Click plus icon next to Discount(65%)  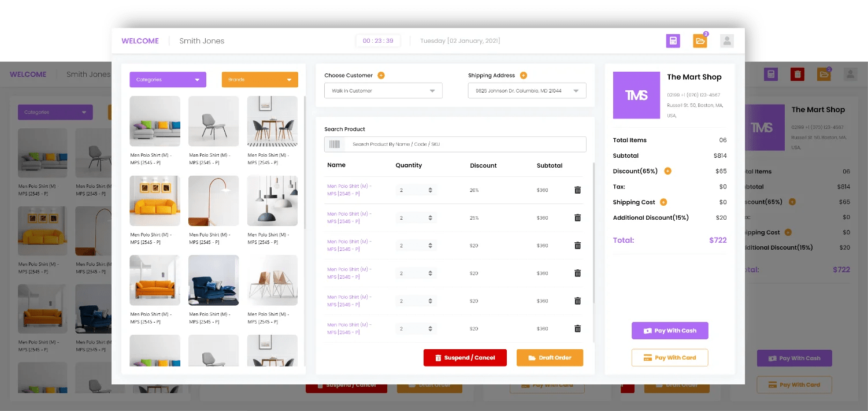click(669, 171)
